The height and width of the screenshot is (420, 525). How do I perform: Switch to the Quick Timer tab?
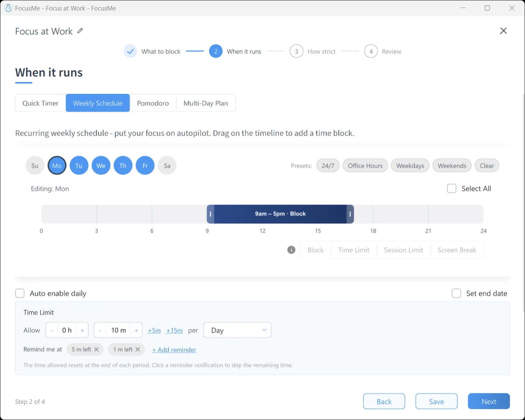40,103
